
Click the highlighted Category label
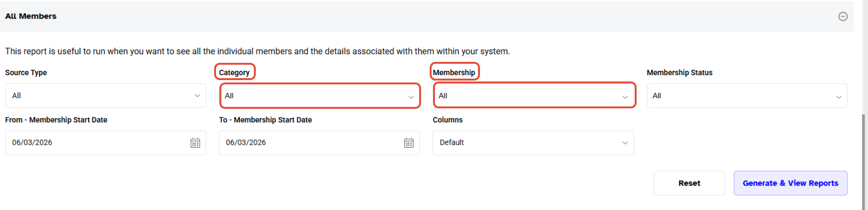234,73
